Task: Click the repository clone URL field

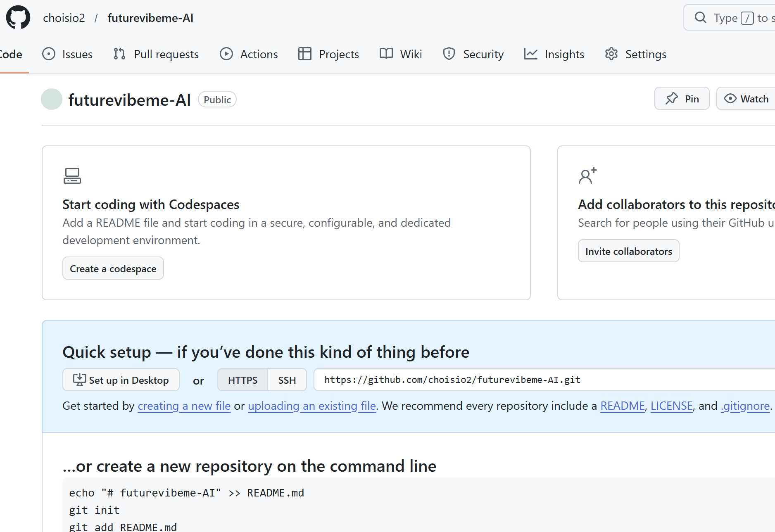Action: 544,380
